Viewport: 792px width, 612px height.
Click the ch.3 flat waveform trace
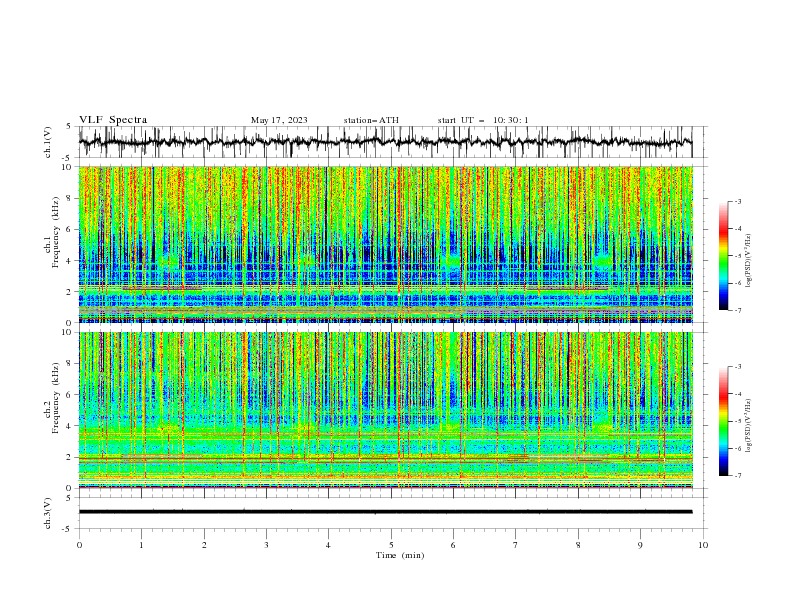coord(385,512)
